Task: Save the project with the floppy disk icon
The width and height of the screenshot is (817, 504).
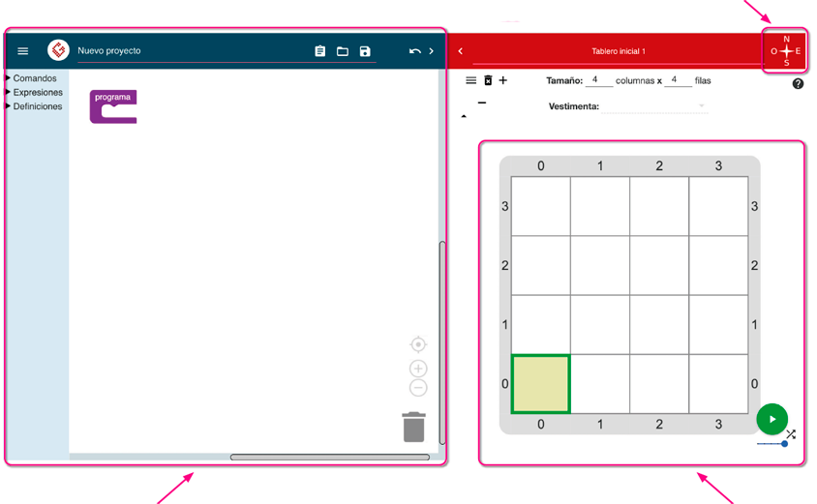Action: (x=365, y=51)
